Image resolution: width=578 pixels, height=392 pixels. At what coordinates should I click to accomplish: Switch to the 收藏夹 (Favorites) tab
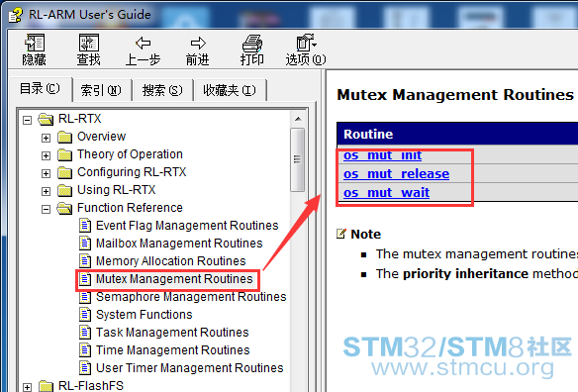point(230,90)
